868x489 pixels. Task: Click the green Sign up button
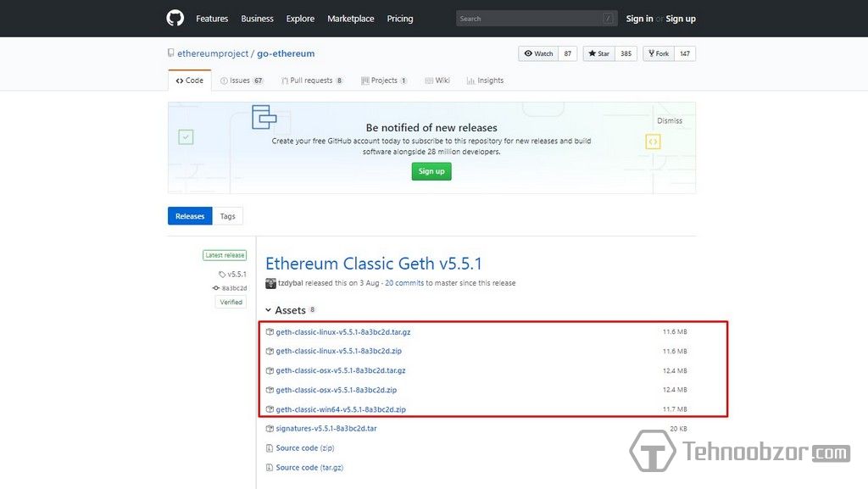pos(431,171)
